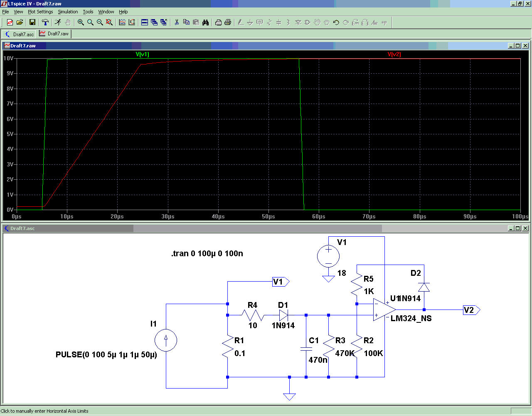Open the View menu
The image size is (532, 416).
(x=19, y=12)
